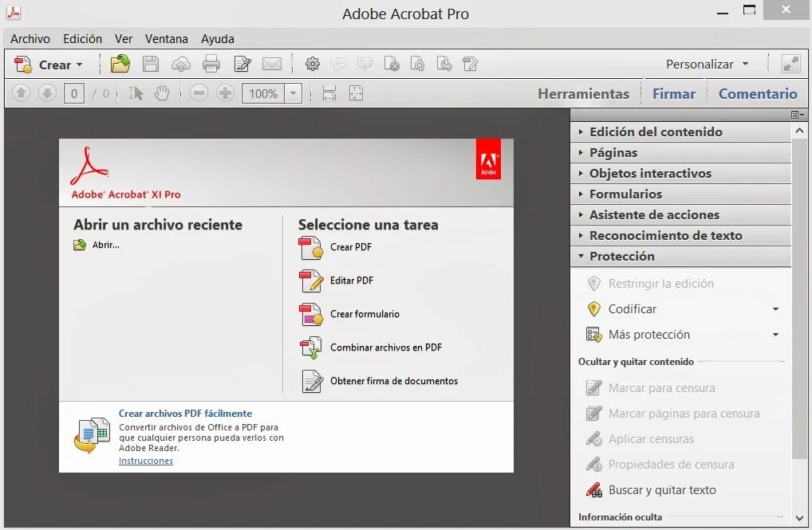Click the extract page icon

[444, 65]
